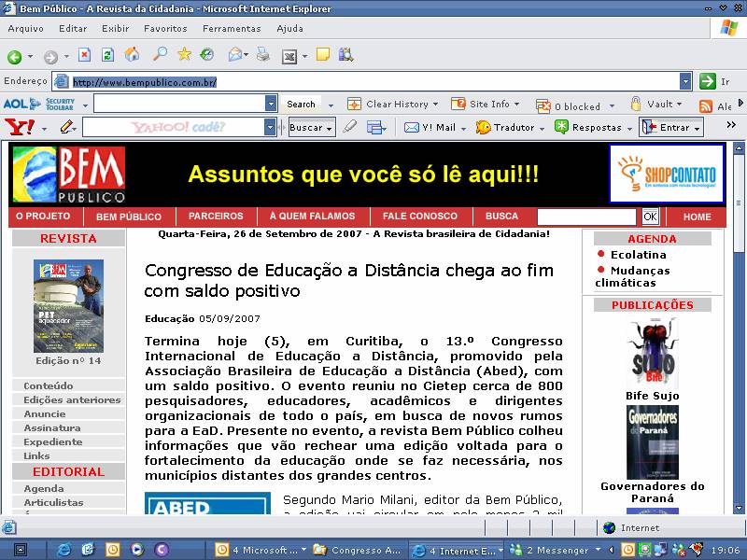Open Favorites with the star icon
Viewport: 747px width, 560px height.
point(184,55)
